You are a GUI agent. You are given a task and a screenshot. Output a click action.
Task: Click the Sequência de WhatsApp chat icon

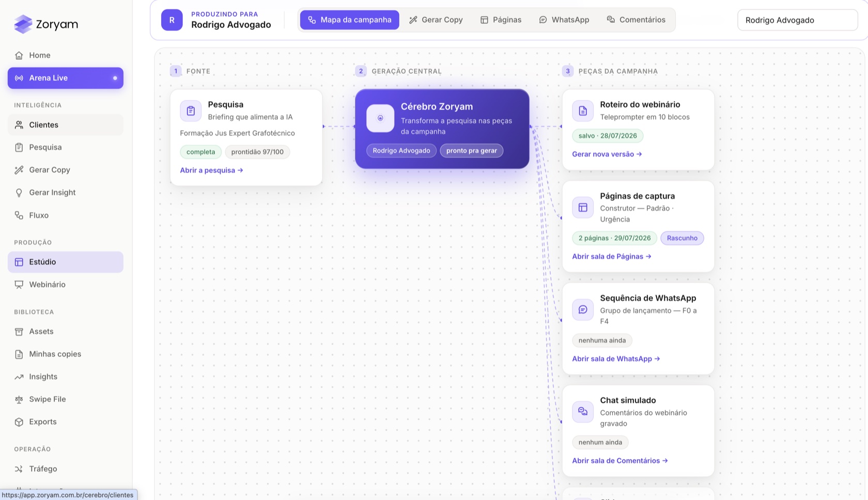pyautogui.click(x=583, y=309)
